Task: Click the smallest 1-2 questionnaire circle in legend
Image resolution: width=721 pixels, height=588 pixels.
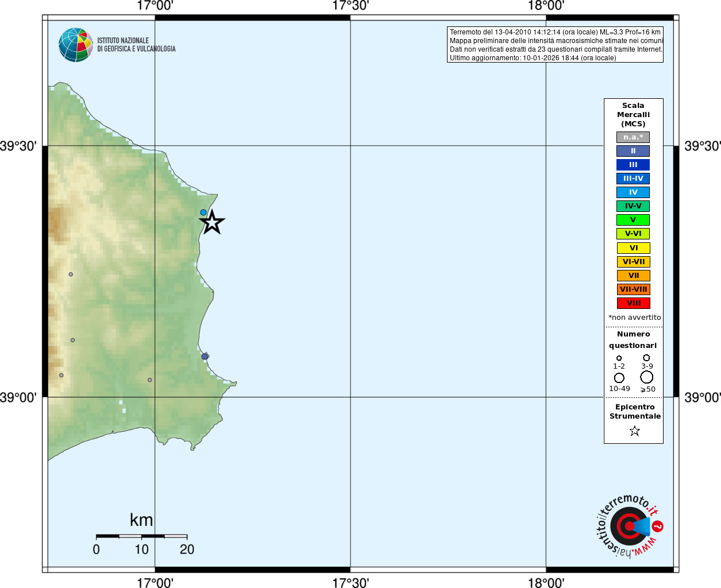Action: click(x=619, y=358)
